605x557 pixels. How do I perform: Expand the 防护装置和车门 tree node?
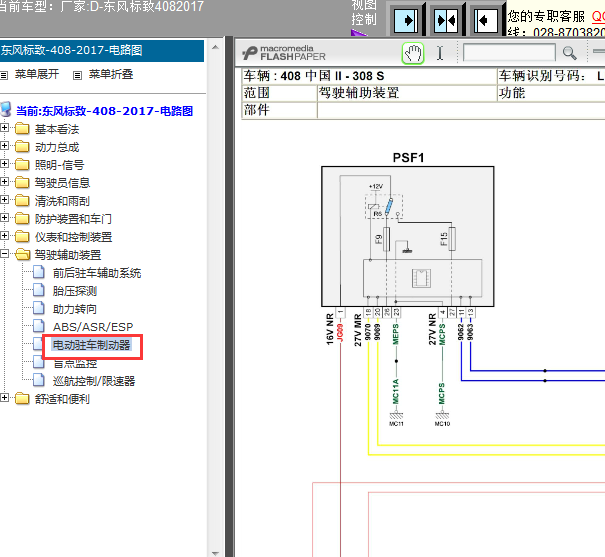4,218
